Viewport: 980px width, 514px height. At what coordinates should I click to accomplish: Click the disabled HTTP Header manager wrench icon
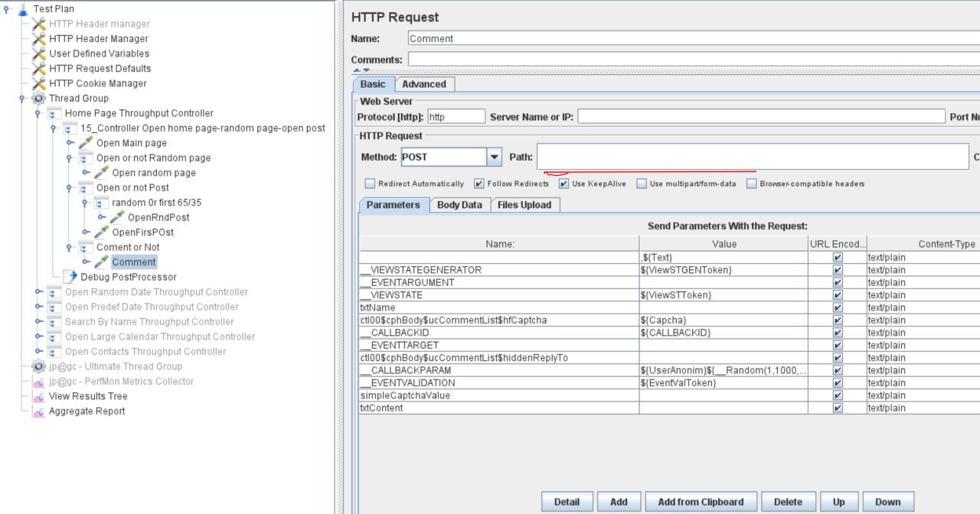38,24
